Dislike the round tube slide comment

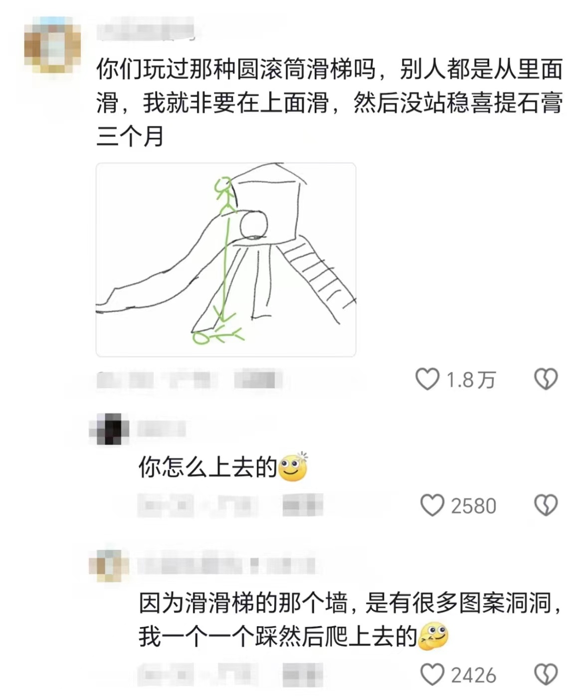[546, 379]
